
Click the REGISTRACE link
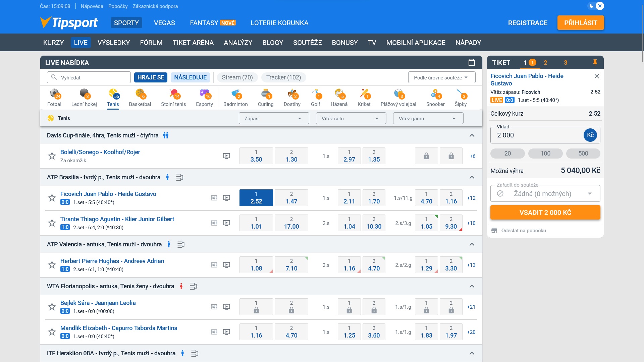click(x=528, y=23)
